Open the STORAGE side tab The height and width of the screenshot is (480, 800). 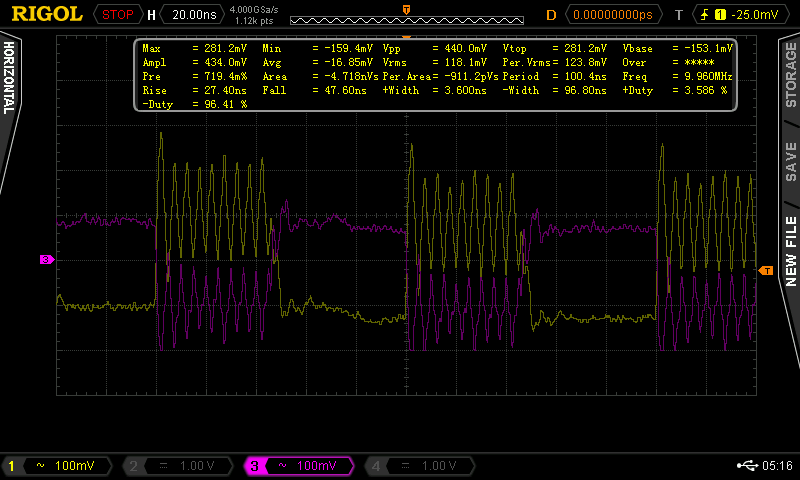(790, 75)
